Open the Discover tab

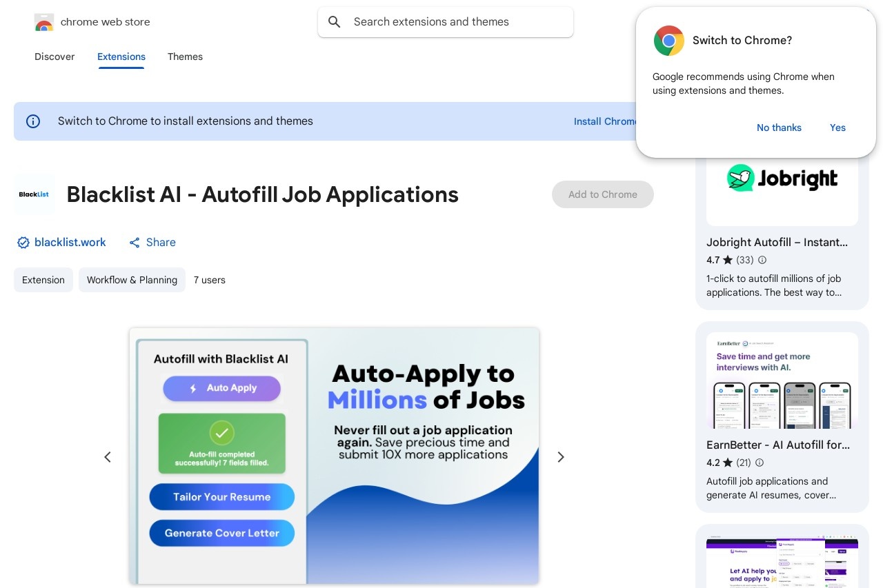54,57
